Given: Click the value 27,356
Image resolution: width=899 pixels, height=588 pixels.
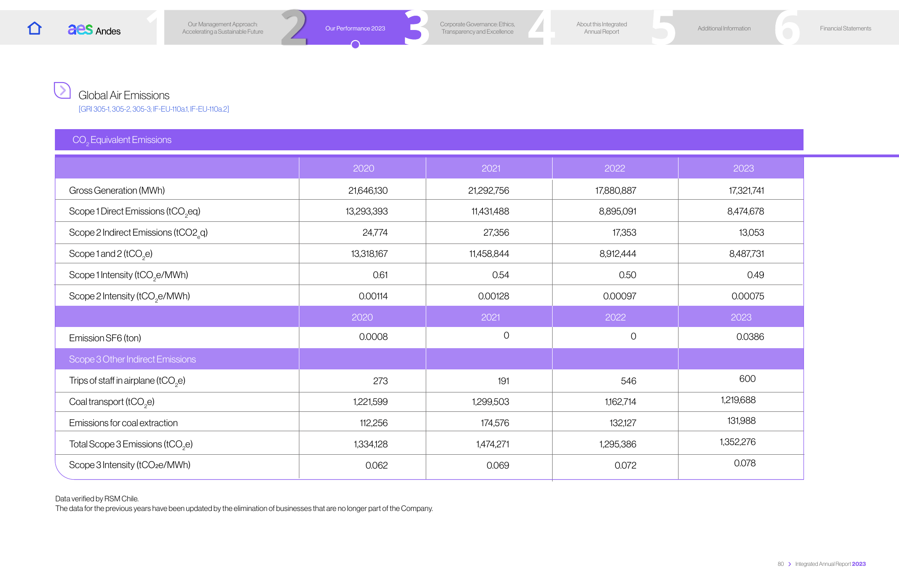Looking at the screenshot, I should [x=496, y=232].
